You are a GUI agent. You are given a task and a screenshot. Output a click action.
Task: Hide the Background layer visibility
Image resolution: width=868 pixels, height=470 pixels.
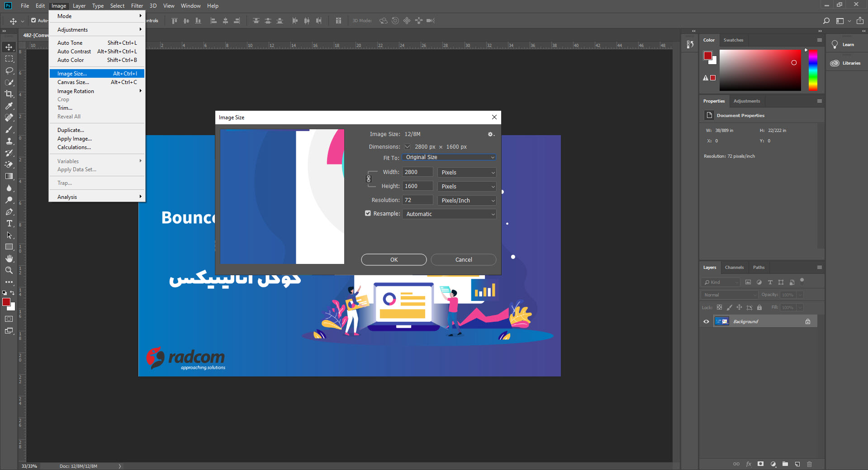[706, 321]
